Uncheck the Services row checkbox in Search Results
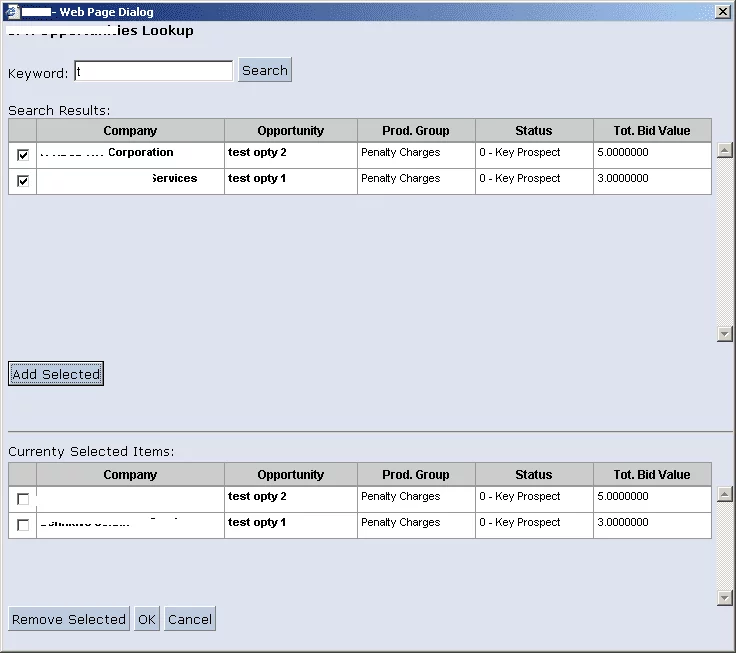 pyautogui.click(x=23, y=181)
